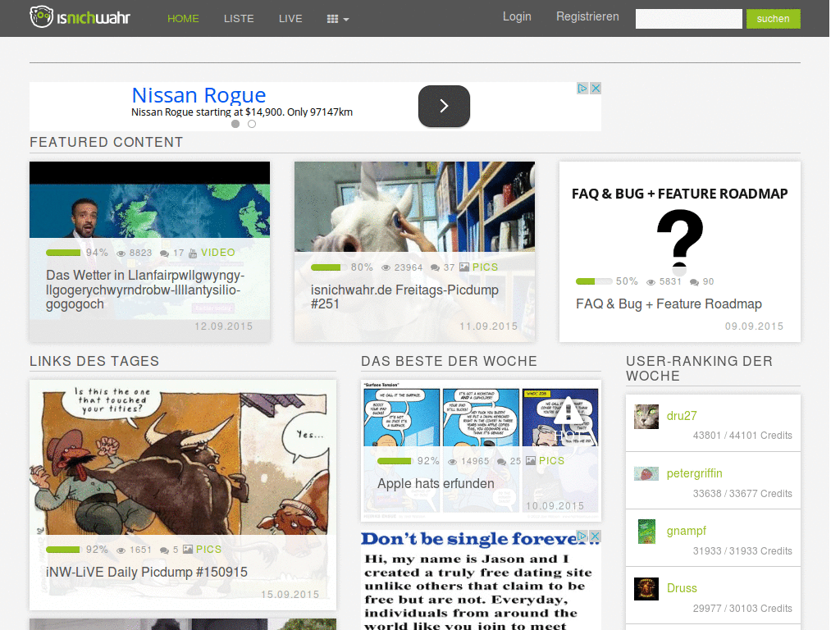Open isnichwahr.de Freitags-Picdump #251 title
The height and width of the screenshot is (630, 840).
coord(404,297)
